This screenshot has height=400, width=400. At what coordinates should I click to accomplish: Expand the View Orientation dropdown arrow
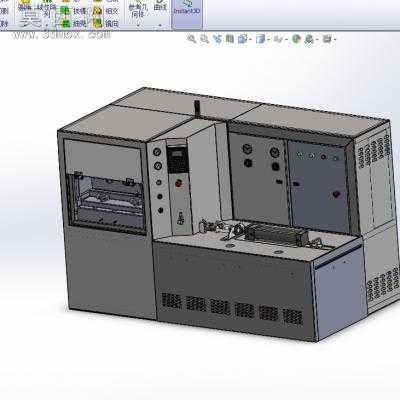(x=250, y=40)
